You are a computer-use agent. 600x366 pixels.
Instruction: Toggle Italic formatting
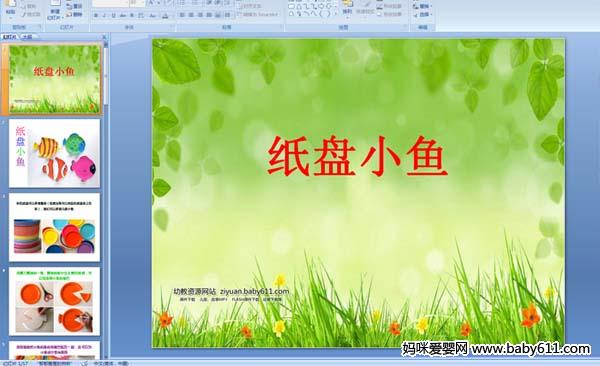click(104, 15)
